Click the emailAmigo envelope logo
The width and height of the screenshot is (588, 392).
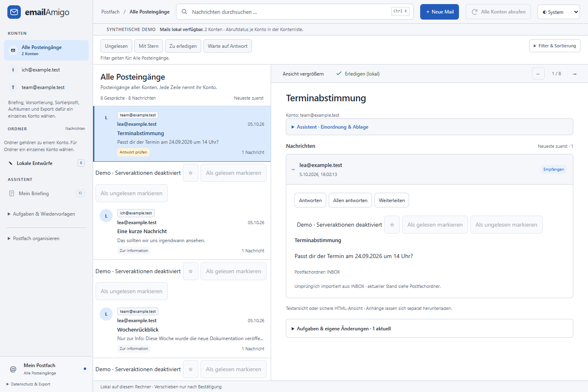14,12
